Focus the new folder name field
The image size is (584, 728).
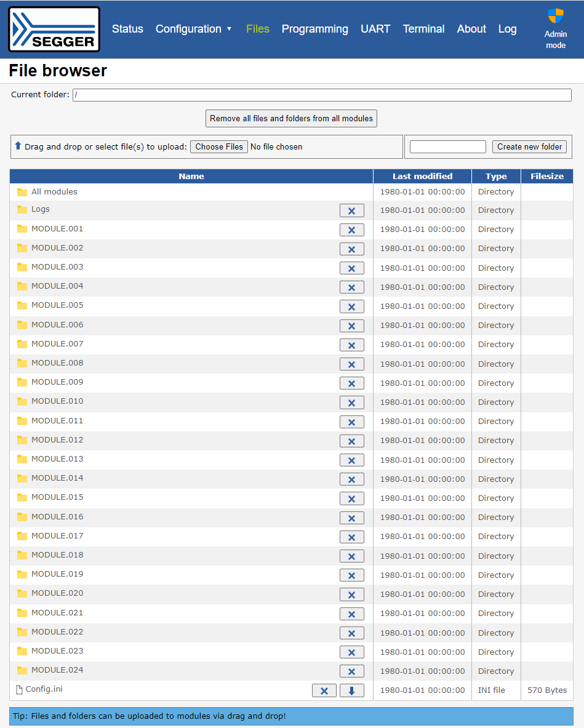(447, 146)
